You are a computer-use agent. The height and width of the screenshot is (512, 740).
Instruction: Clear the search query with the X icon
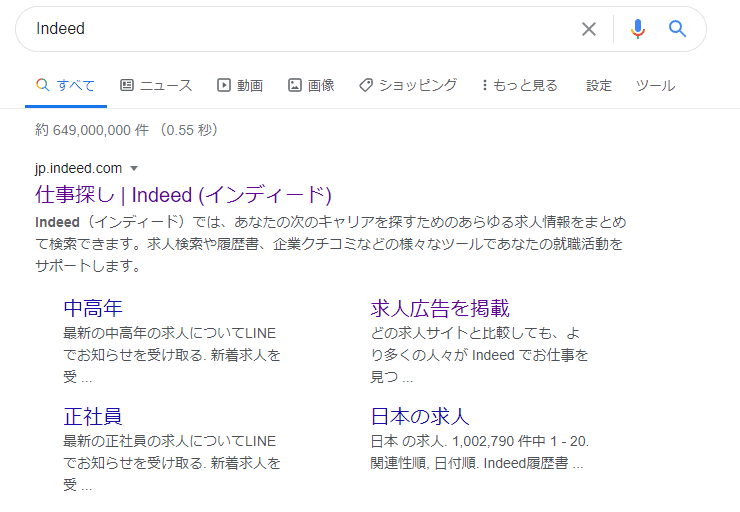point(589,29)
